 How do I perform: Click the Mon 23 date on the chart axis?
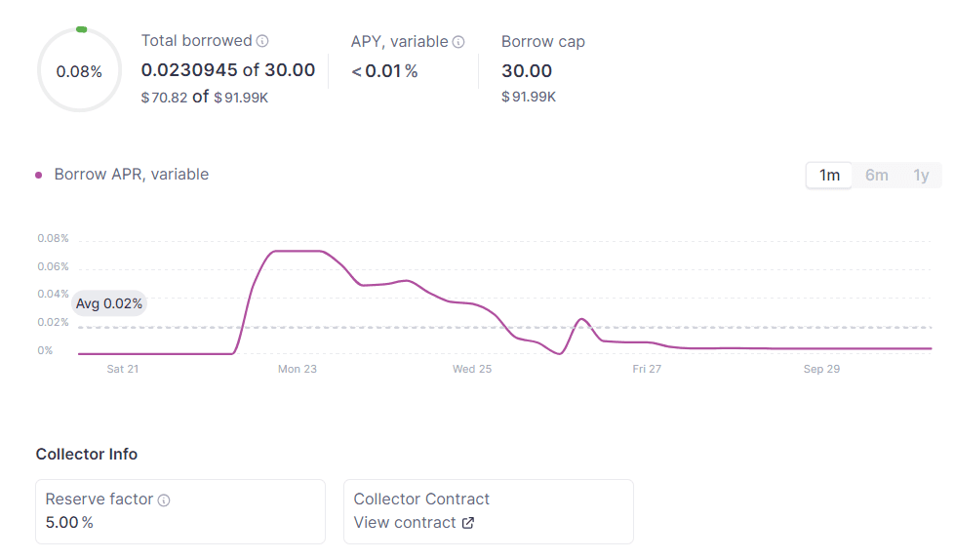(297, 369)
